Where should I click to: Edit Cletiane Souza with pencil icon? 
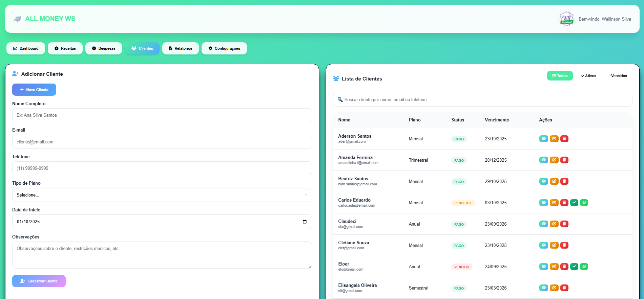(x=554, y=245)
